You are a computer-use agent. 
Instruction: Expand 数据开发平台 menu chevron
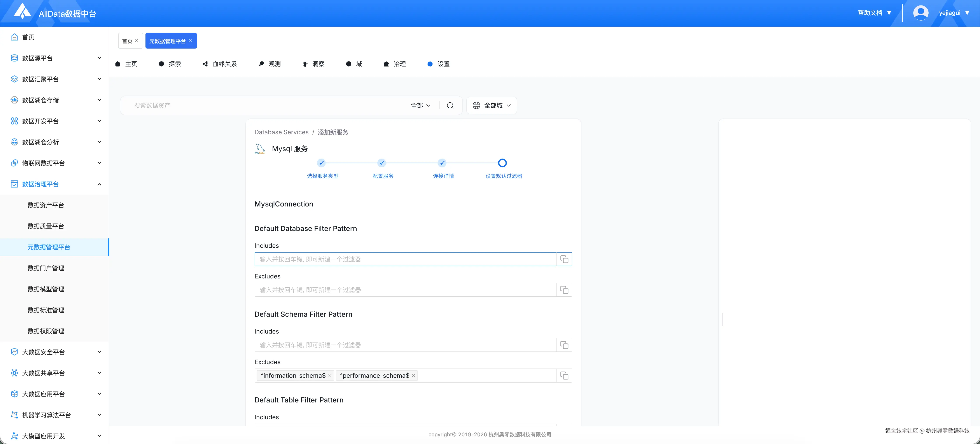pyautogui.click(x=99, y=121)
